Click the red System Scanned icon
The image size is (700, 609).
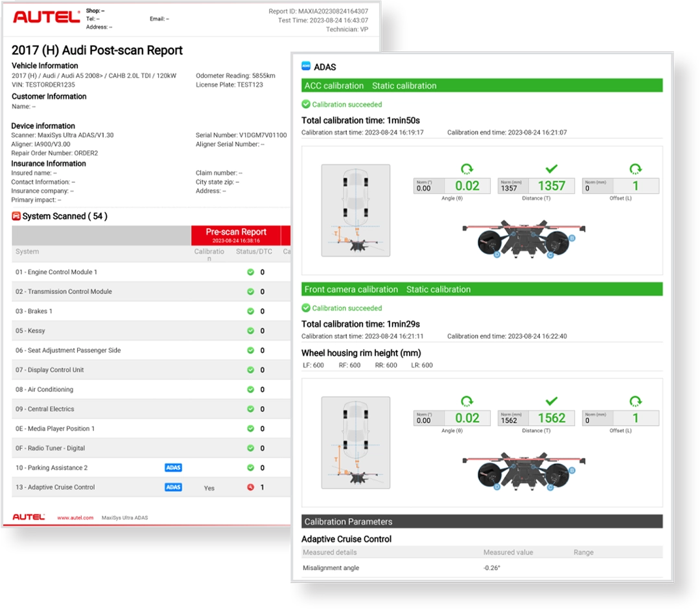tap(16, 216)
